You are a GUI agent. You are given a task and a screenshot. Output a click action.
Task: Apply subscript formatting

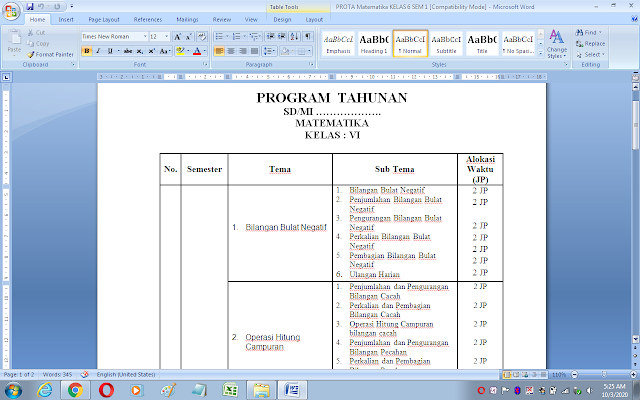coord(140,51)
